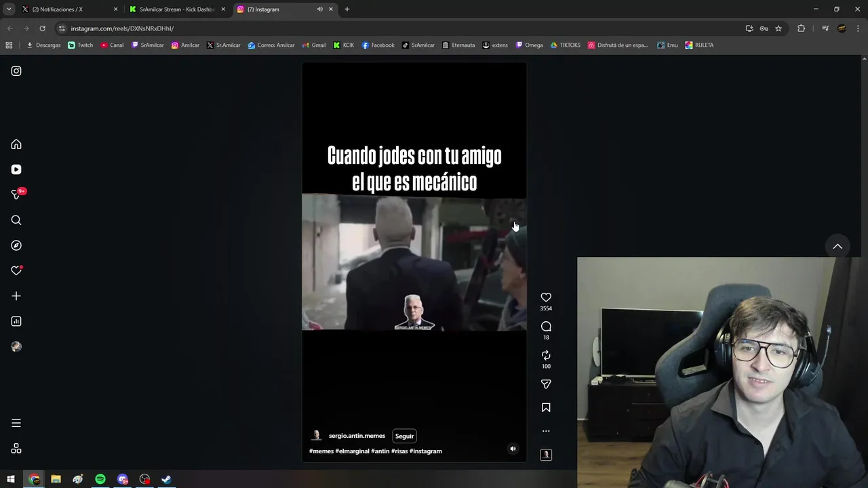Open the #elmarginal hashtag
This screenshot has width=868, height=488.
click(x=352, y=451)
